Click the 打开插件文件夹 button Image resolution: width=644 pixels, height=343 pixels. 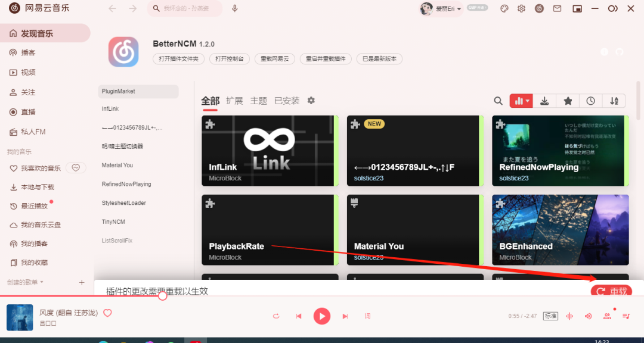coord(179,59)
